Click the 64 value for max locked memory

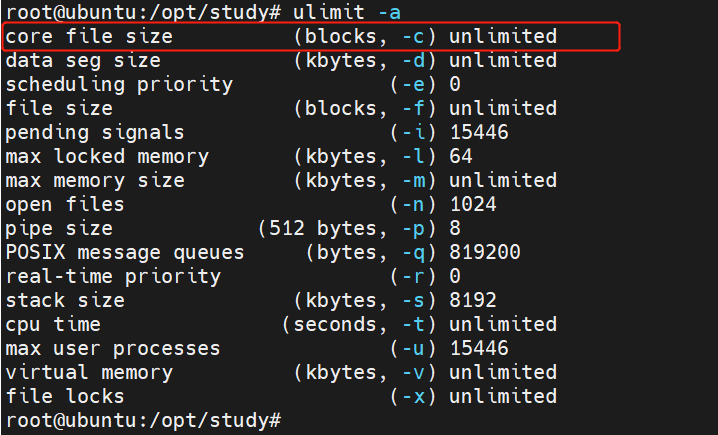(x=461, y=157)
